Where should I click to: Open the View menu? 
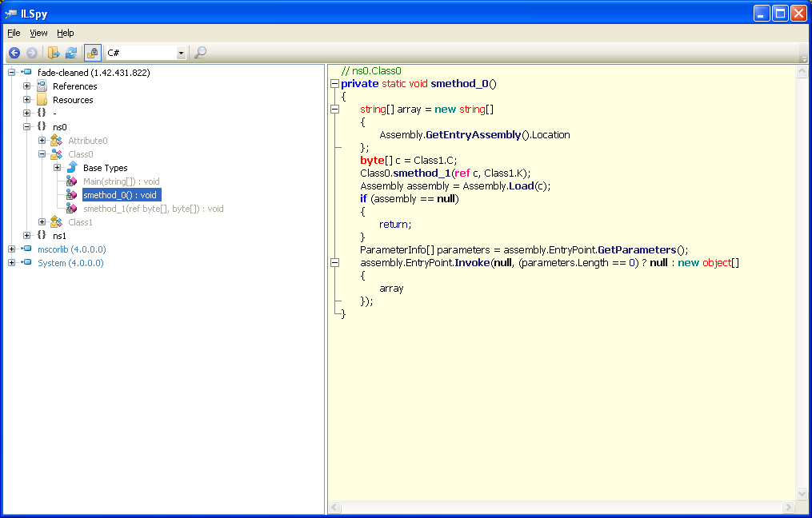click(38, 33)
